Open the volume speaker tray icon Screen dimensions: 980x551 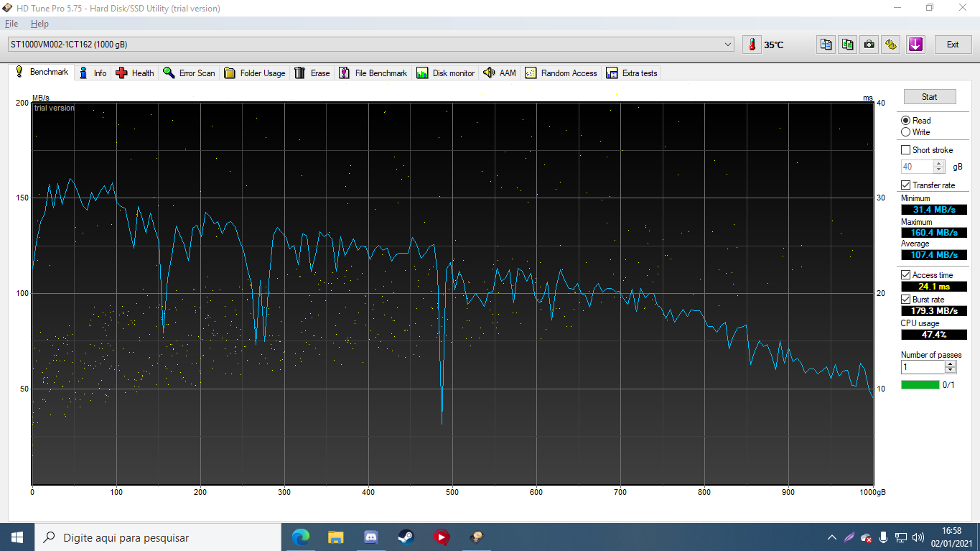pos(918,537)
